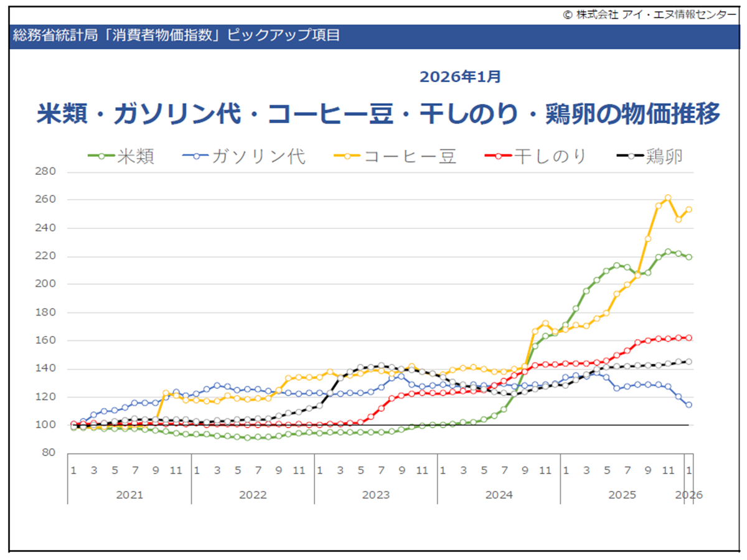Click the coffee bean line's highest peak data point
747x560 pixels.
[668, 197]
